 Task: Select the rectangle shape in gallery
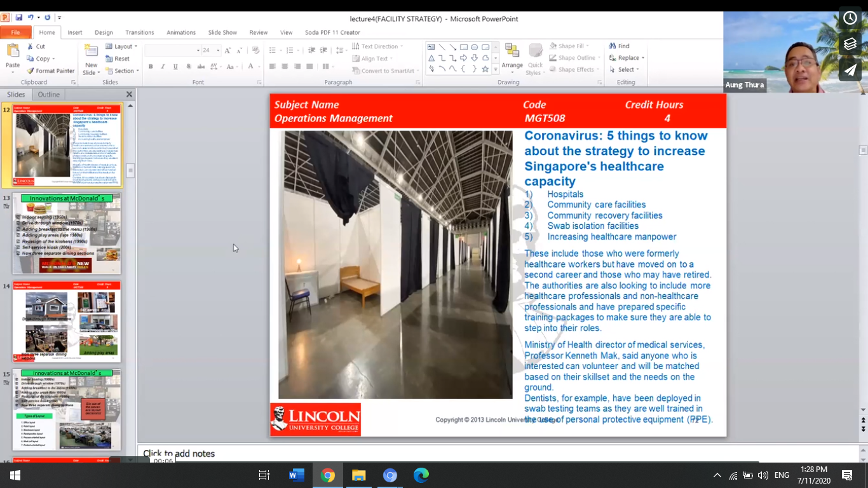point(464,47)
